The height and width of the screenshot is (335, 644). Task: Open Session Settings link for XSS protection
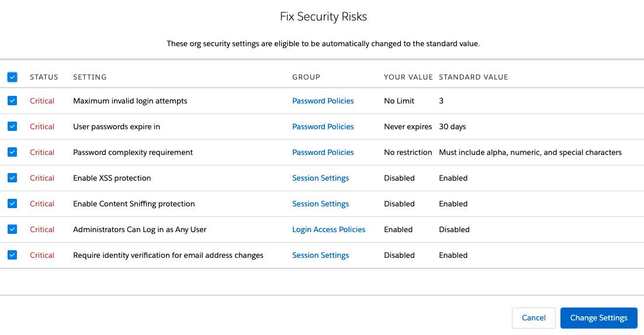click(320, 178)
